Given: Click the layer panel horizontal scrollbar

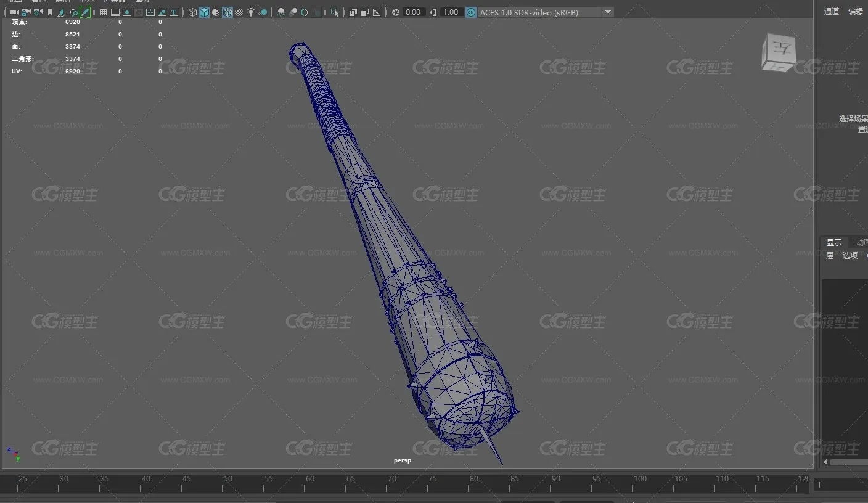Looking at the screenshot, I should tap(848, 462).
